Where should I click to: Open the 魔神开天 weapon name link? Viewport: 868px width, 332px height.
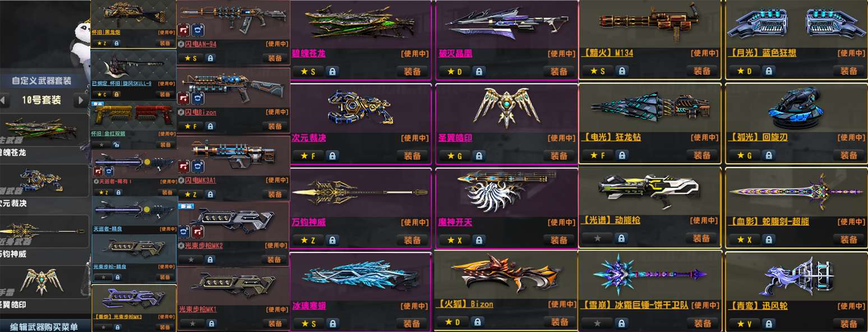coord(455,222)
